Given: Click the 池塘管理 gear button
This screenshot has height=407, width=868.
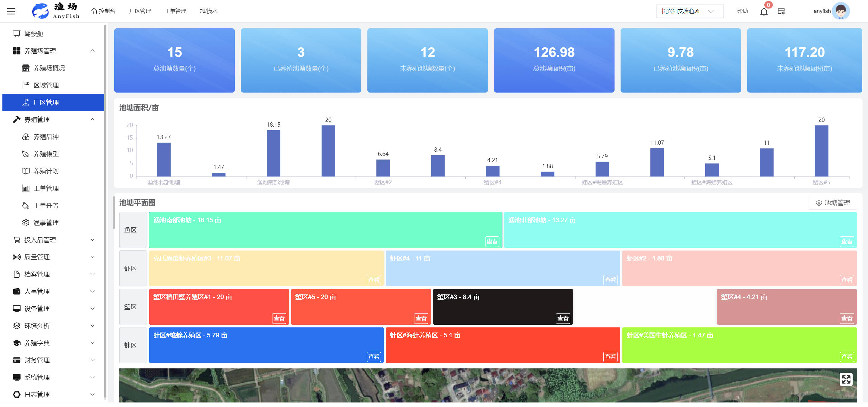Looking at the screenshot, I should tap(833, 203).
